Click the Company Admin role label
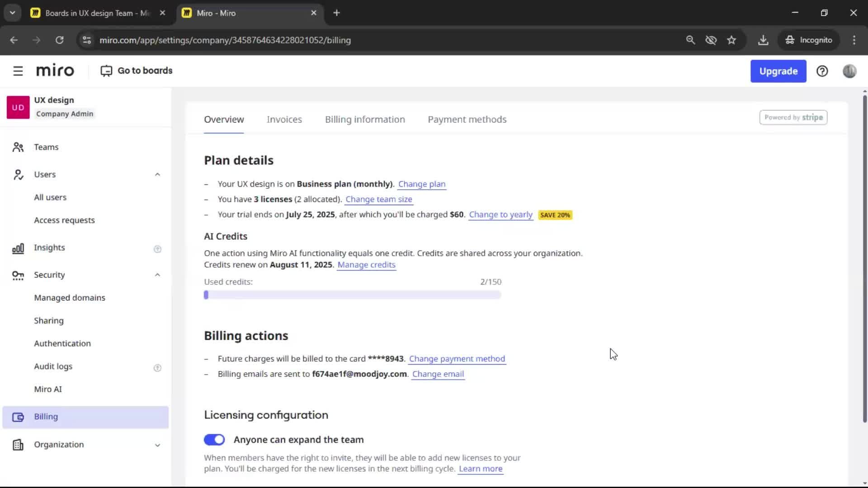 [x=65, y=114]
